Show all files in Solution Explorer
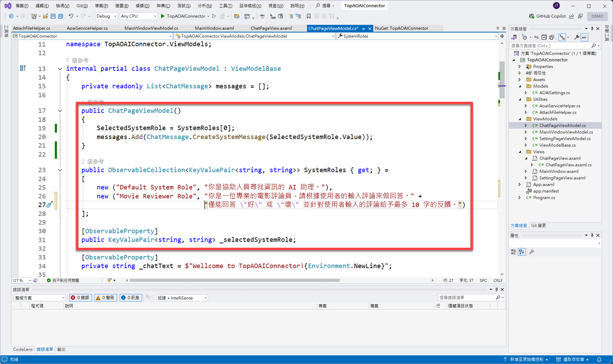 coord(552,37)
